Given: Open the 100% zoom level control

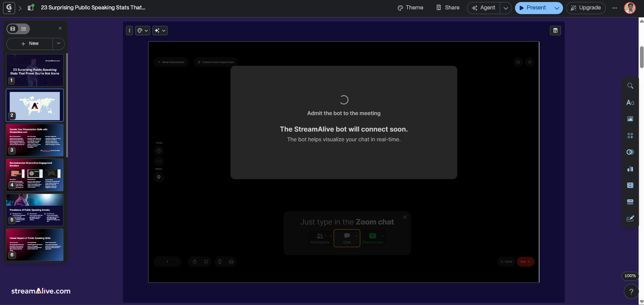Looking at the screenshot, I should click(x=630, y=276).
